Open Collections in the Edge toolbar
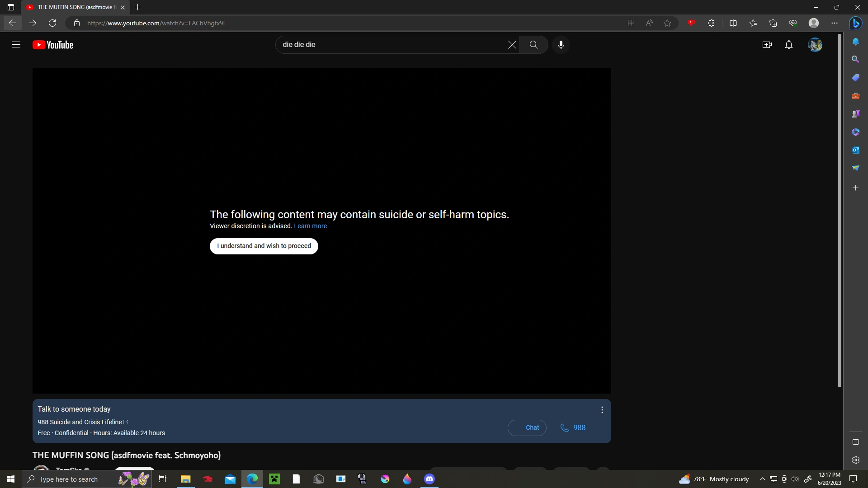868x488 pixels. (x=773, y=23)
